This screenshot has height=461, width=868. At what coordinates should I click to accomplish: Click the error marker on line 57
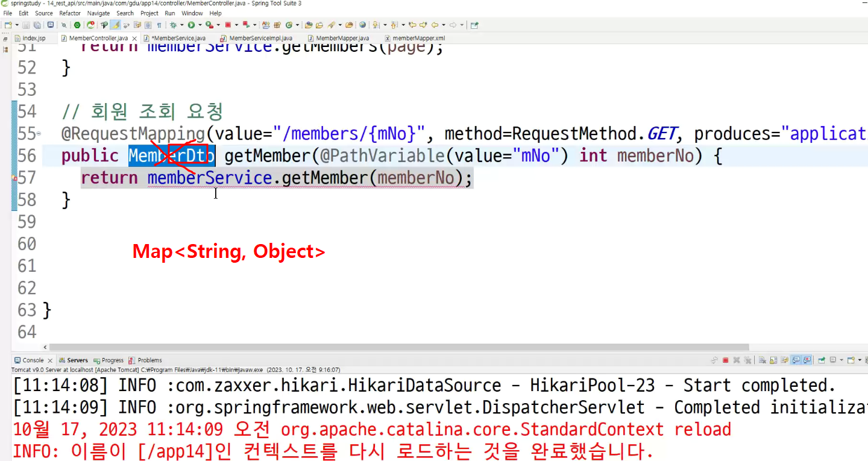(15, 178)
